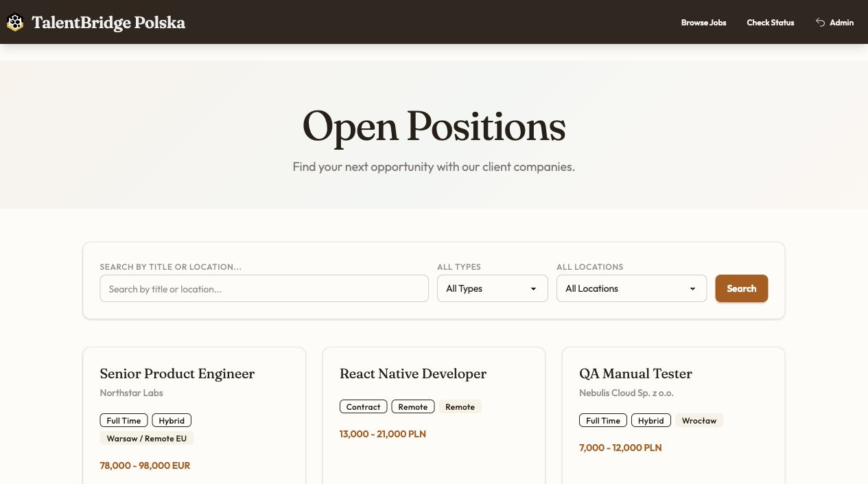Click the Hybrid tag on Senior Product Engineer
Screen dimensions: 868x484
172,420
